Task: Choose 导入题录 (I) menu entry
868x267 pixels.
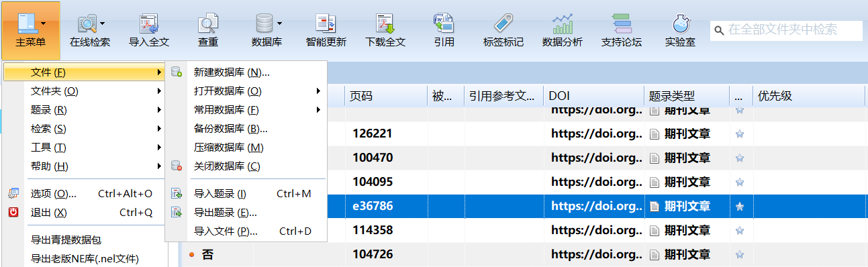Action: pos(246,194)
